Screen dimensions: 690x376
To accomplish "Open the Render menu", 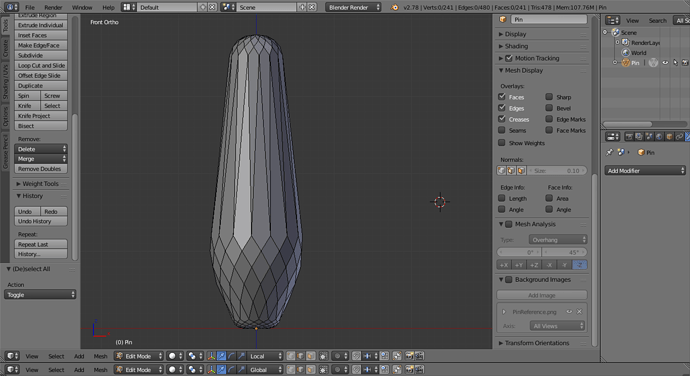I will pos(53,7).
